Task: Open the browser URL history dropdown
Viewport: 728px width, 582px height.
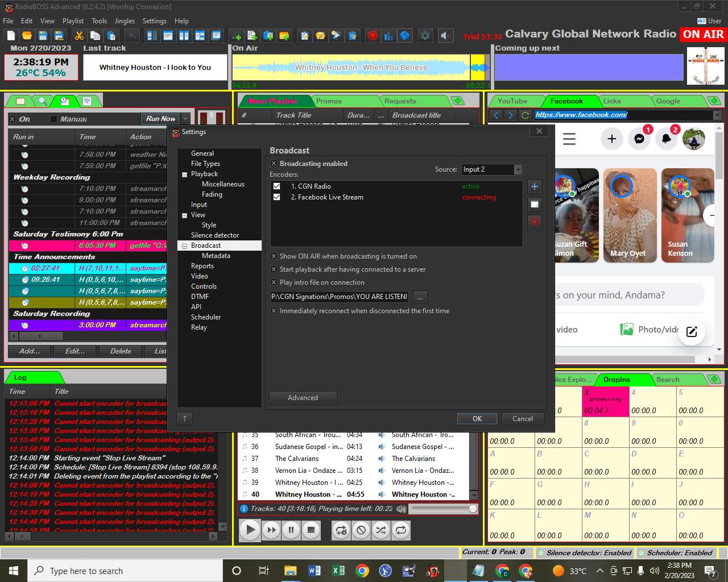Action: (717, 115)
